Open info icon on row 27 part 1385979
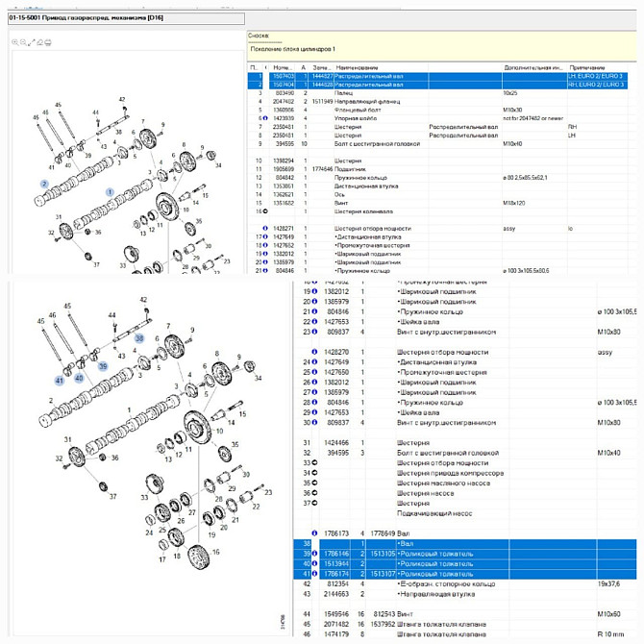This screenshot has width=644, height=644. [314, 392]
